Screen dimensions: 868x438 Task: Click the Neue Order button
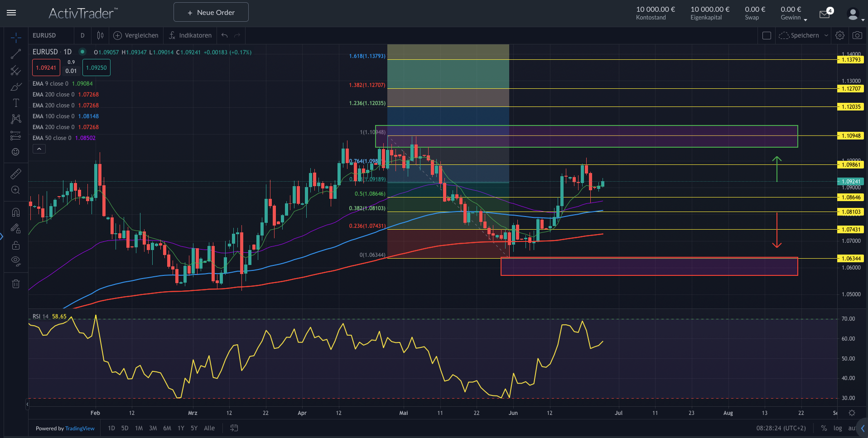(x=211, y=12)
